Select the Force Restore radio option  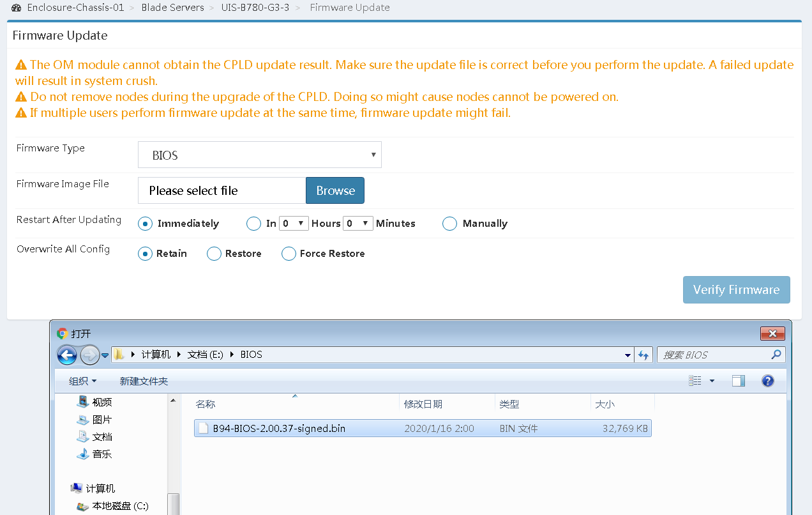click(289, 254)
